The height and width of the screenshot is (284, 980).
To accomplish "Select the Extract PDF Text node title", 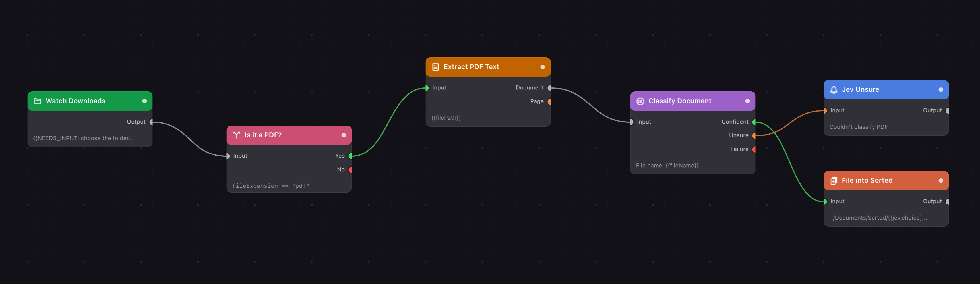I will 471,67.
